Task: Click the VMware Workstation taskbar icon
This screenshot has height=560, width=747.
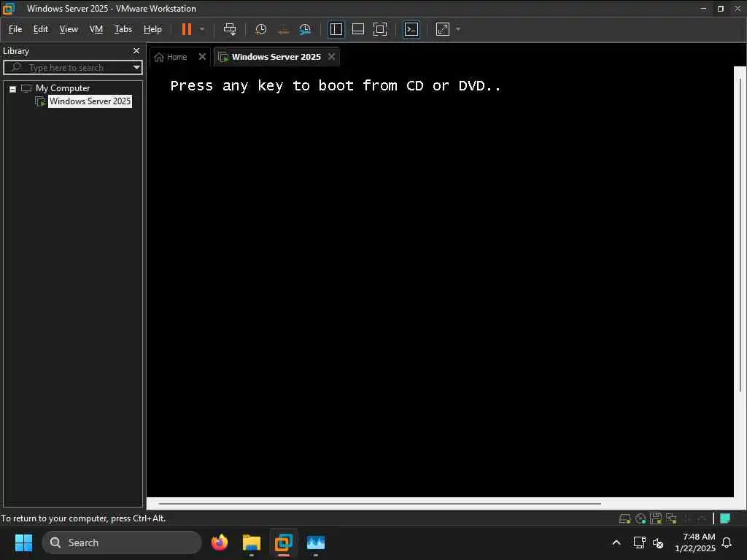Action: coord(284,542)
